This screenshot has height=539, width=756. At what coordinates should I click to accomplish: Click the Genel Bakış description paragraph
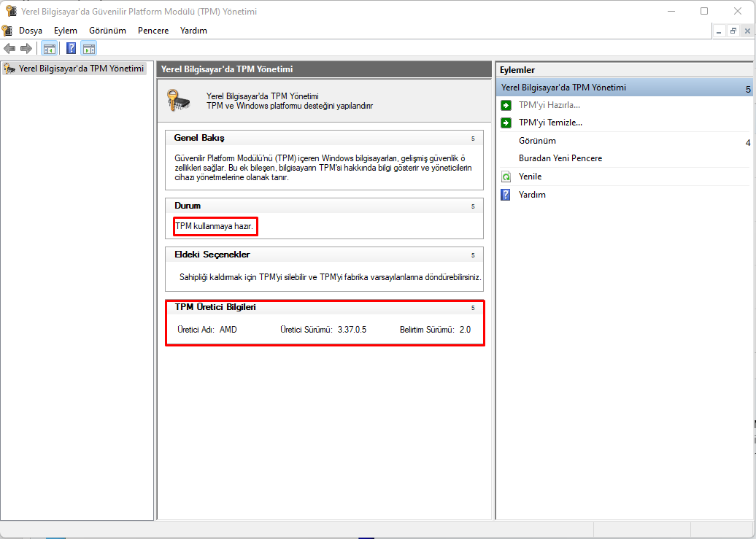pos(323,168)
